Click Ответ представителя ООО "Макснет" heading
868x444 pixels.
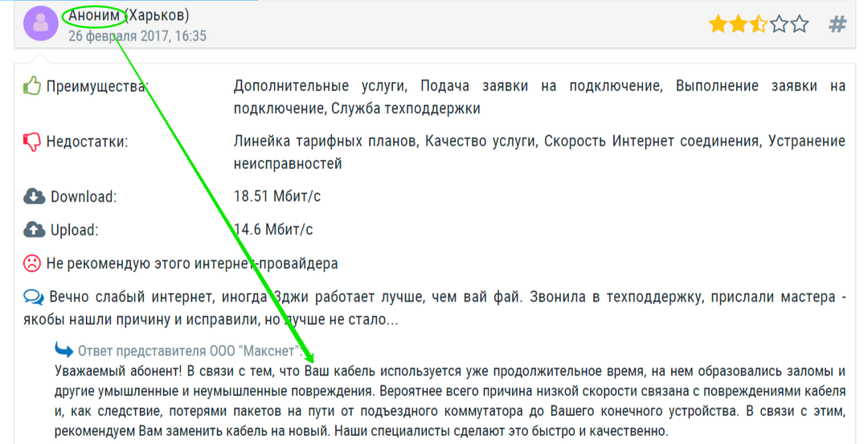(x=190, y=351)
